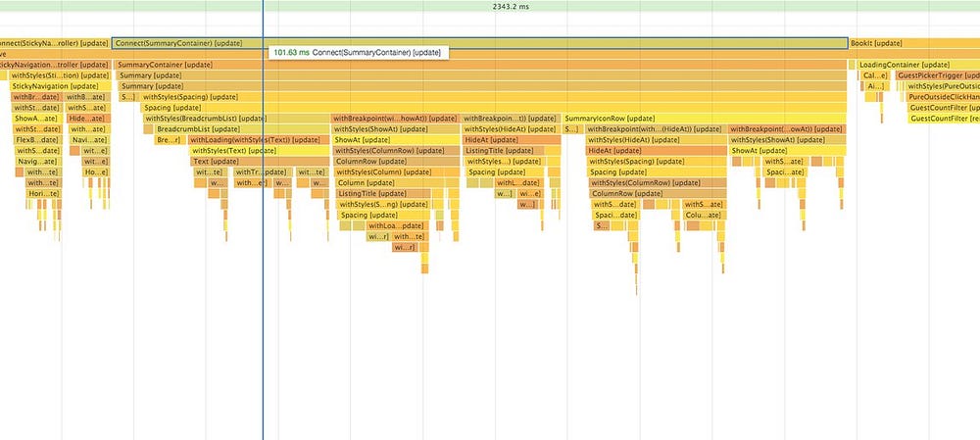Click the Column [update] bar
This screenshot has height=440, width=980.
[382, 183]
